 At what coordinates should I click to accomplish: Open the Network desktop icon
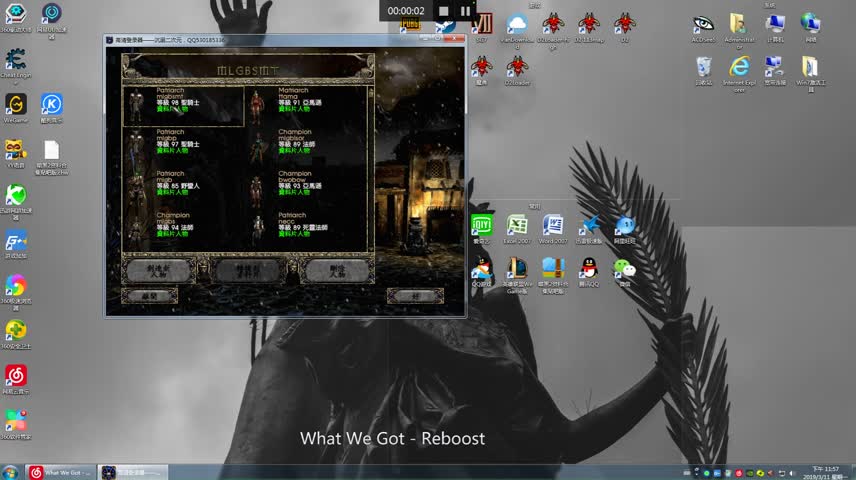tap(811, 28)
